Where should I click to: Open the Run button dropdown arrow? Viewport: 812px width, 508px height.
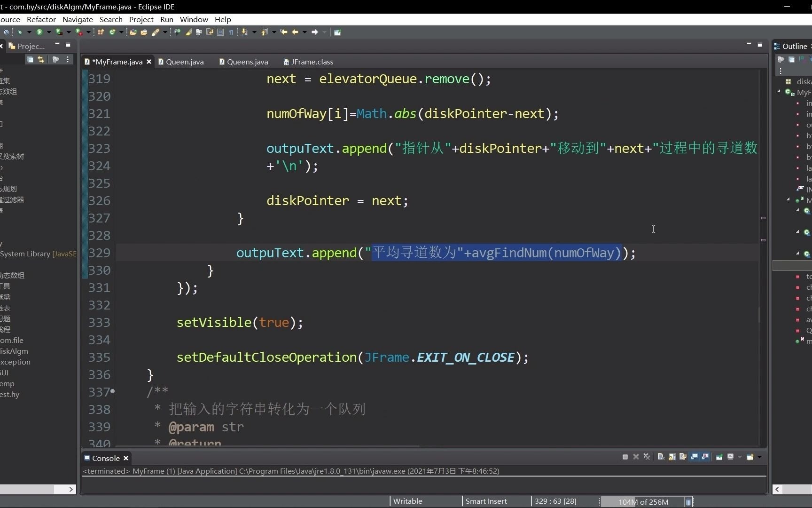(49, 32)
